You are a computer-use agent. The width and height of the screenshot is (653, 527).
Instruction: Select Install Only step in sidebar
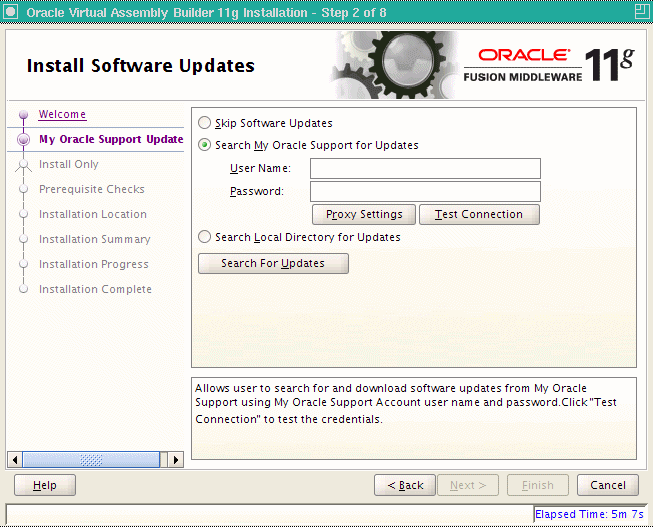(x=69, y=164)
